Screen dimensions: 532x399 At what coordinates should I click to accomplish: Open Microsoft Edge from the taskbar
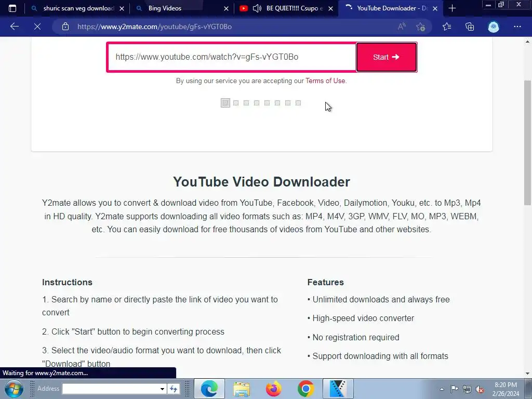[x=209, y=389]
